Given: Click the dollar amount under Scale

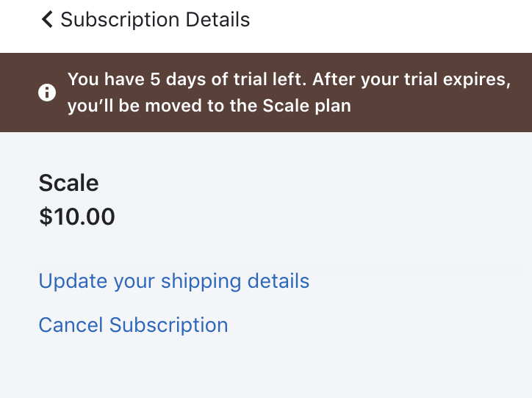Looking at the screenshot, I should tap(76, 217).
